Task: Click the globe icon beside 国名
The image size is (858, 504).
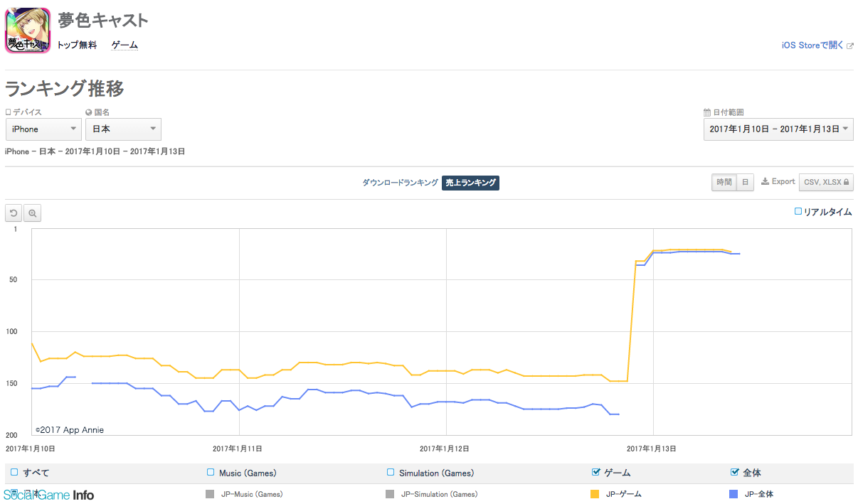Action: click(x=89, y=112)
